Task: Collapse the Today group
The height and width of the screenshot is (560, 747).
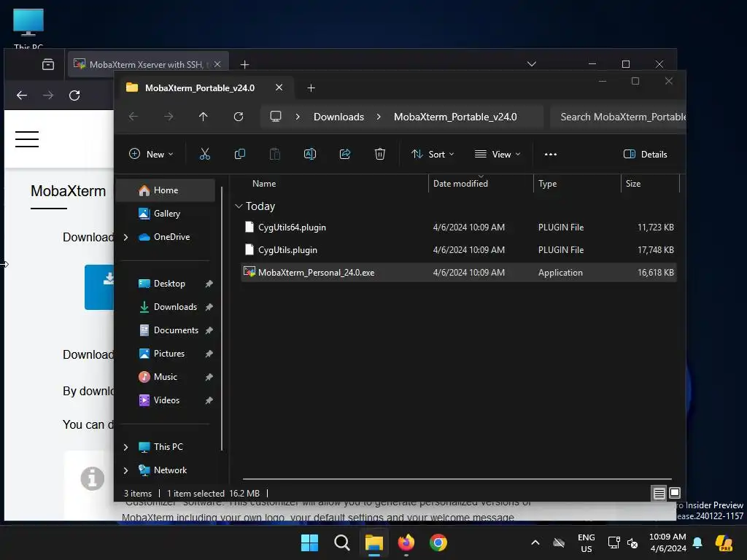Action: 239,206
